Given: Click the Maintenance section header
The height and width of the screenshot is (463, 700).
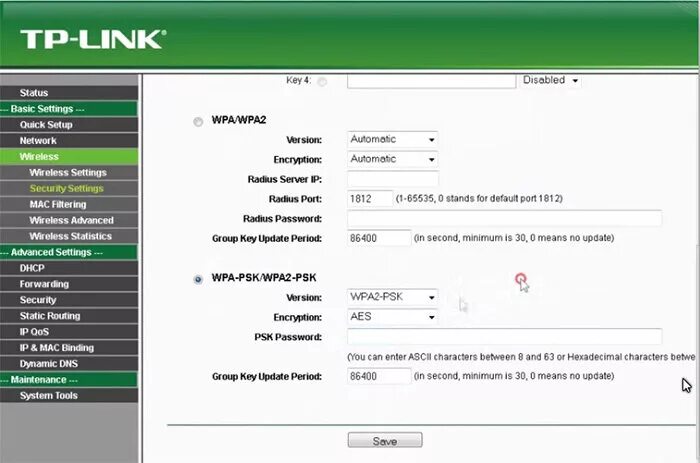Looking at the screenshot, I should point(69,380).
